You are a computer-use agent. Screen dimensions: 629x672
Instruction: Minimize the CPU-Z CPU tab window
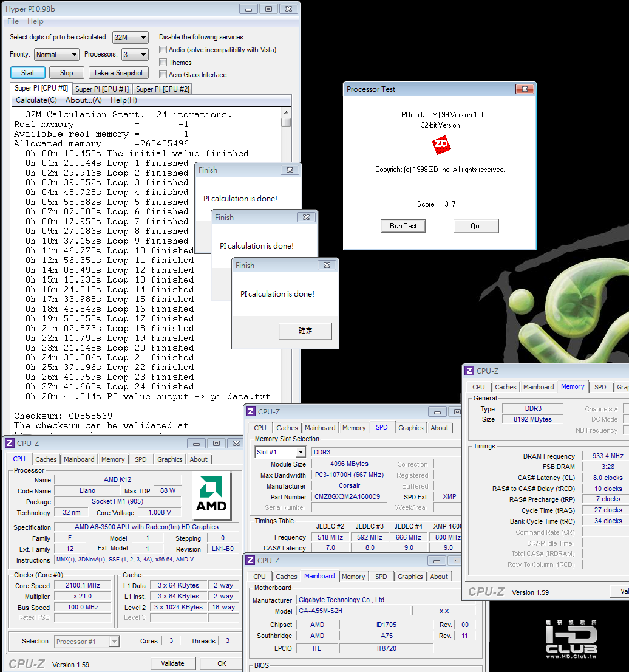(x=196, y=443)
